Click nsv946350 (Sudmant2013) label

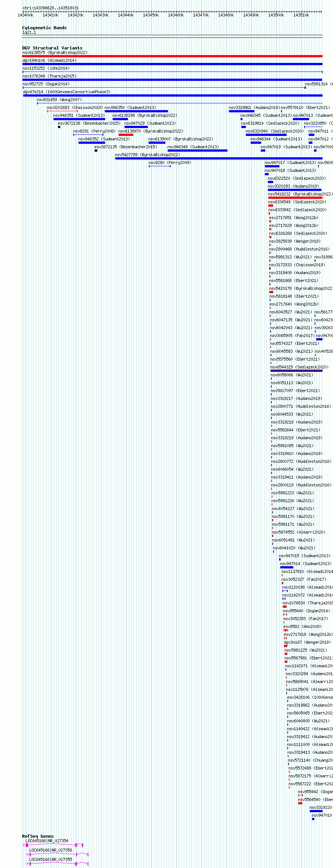(x=130, y=107)
